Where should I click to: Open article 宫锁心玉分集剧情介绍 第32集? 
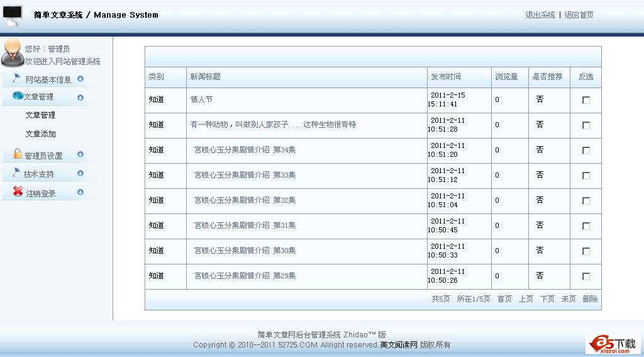click(245, 200)
